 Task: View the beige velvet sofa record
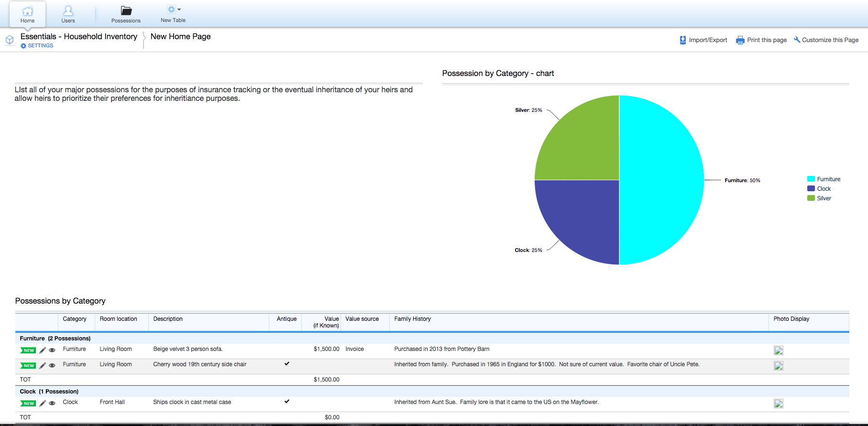pos(52,350)
